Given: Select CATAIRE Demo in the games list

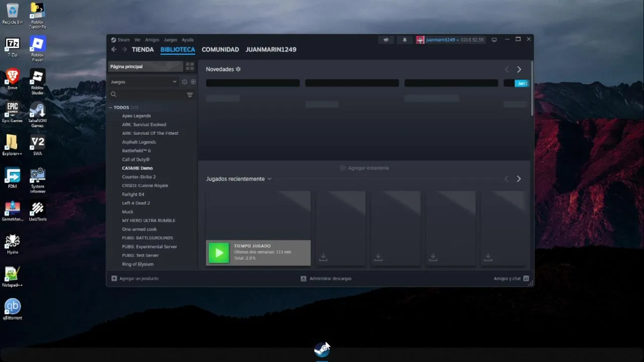Looking at the screenshot, I should coord(137,168).
